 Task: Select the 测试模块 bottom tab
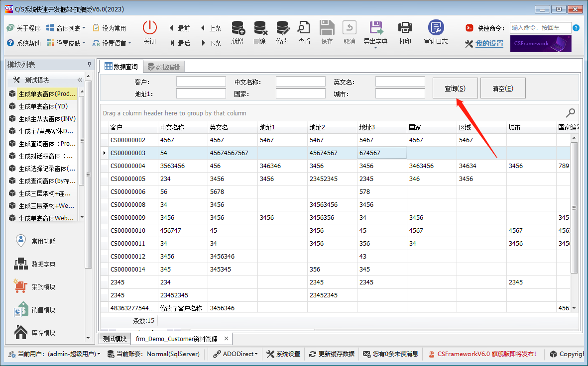(115, 339)
